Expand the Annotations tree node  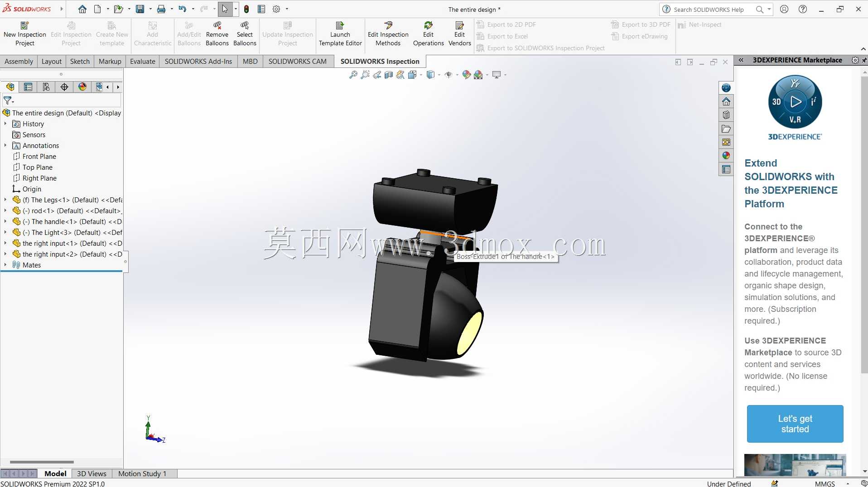(5, 145)
